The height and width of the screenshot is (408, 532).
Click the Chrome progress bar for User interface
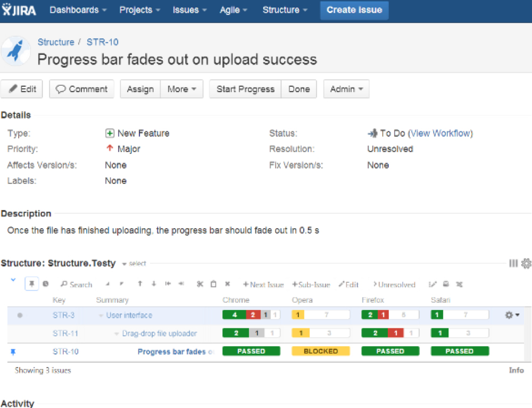click(x=252, y=315)
